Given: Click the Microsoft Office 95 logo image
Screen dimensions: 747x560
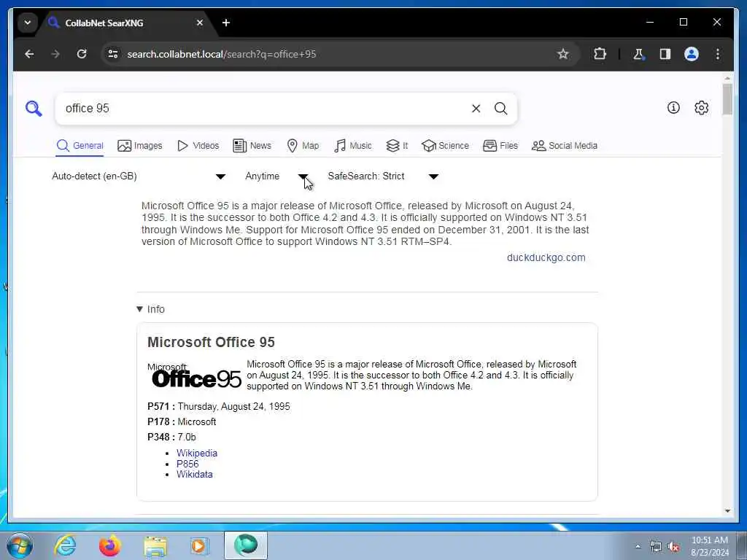Looking at the screenshot, I should tap(194, 376).
